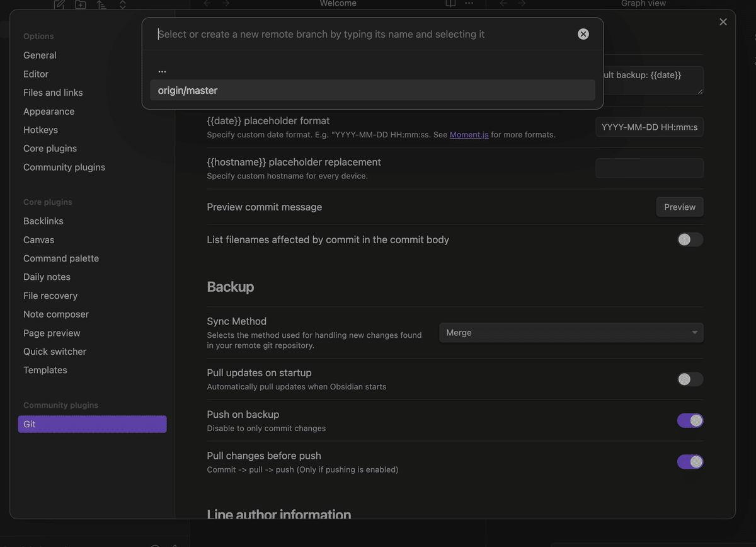
Task: Click the more options ellipsis icon
Action: click(x=469, y=4)
